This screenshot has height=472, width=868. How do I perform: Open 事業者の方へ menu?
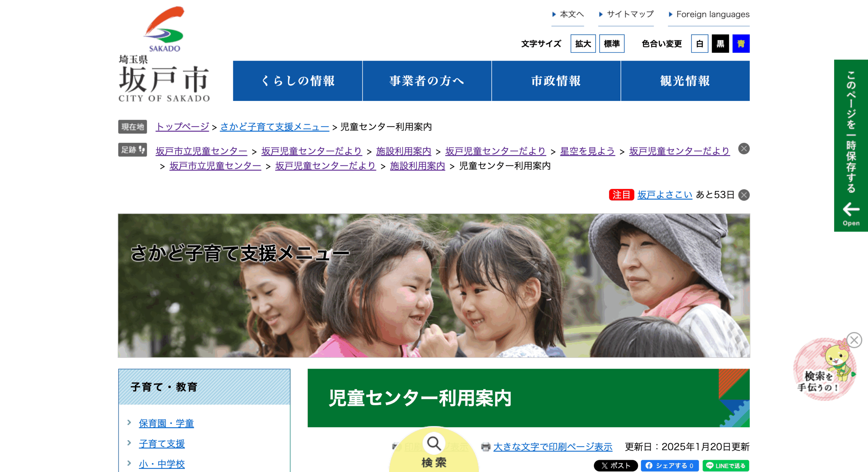[x=427, y=81]
